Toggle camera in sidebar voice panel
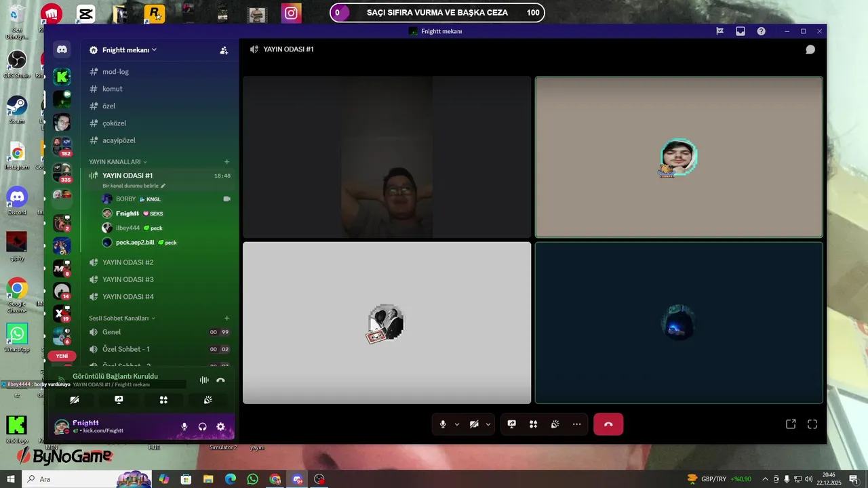This screenshot has height=488, width=868. pyautogui.click(x=75, y=400)
